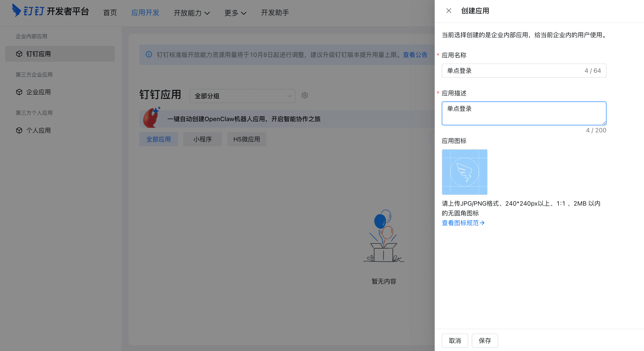
Task: Click the cube icon beside 钉钉应用
Action: coord(19,54)
